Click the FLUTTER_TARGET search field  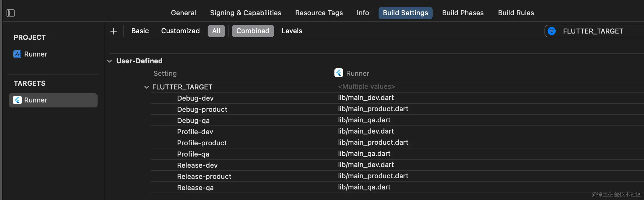click(597, 31)
